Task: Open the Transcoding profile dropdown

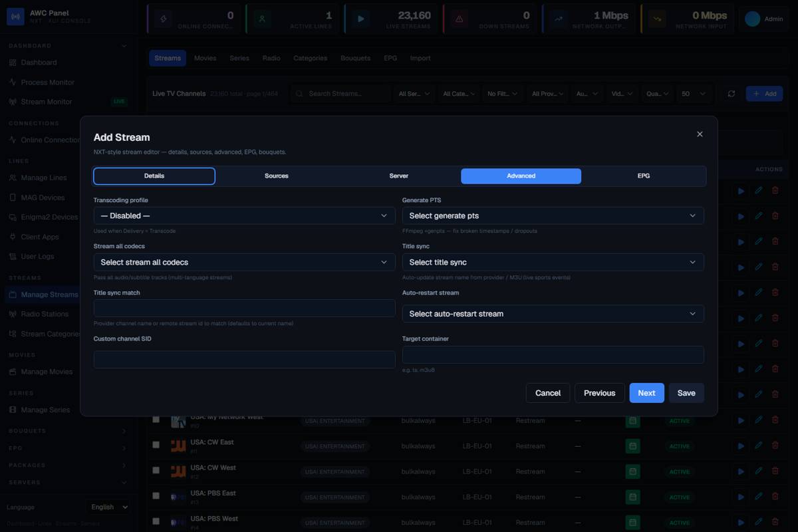Action: click(245, 215)
